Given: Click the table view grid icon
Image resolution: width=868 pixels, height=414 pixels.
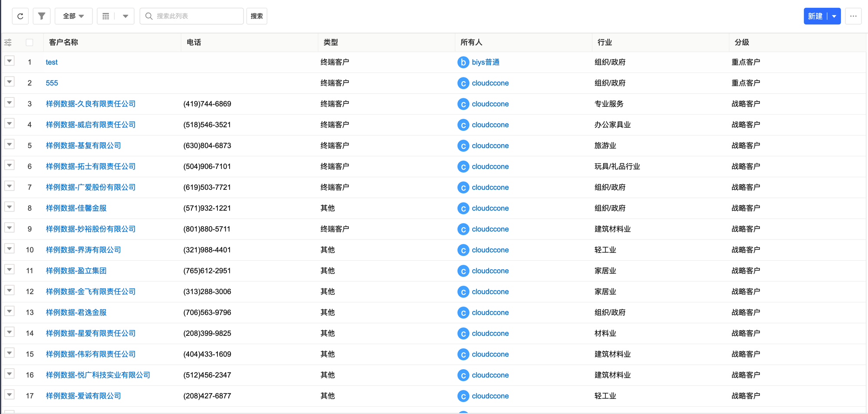Looking at the screenshot, I should pos(106,16).
